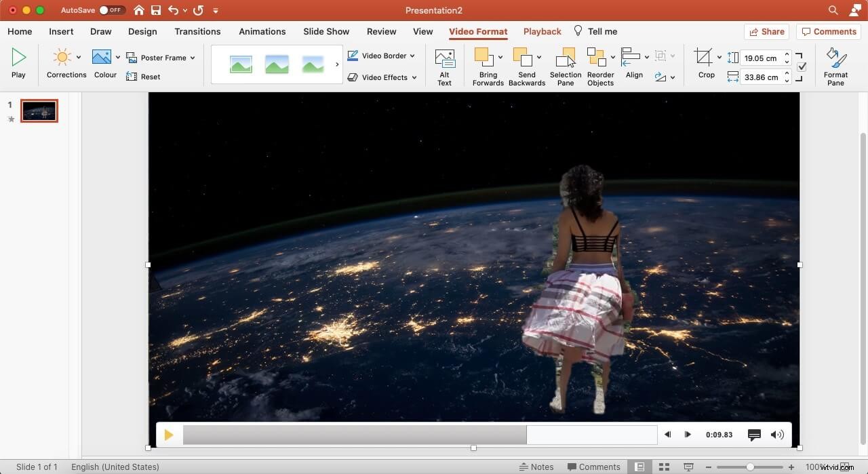This screenshot has height=474, width=868.
Task: Select the slide 1 thumbnail
Action: [39, 111]
